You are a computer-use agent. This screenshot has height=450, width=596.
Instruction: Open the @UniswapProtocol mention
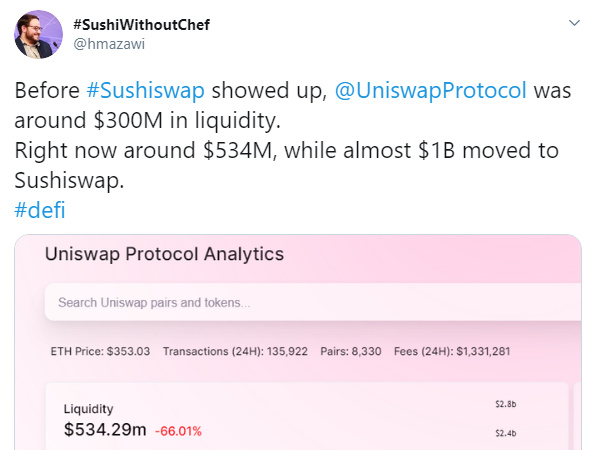431,90
